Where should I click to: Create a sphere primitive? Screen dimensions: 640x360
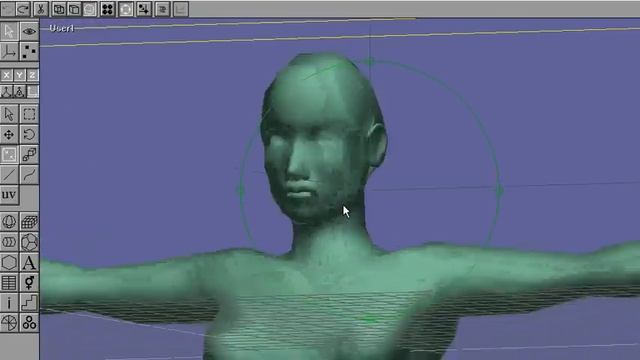(9, 222)
